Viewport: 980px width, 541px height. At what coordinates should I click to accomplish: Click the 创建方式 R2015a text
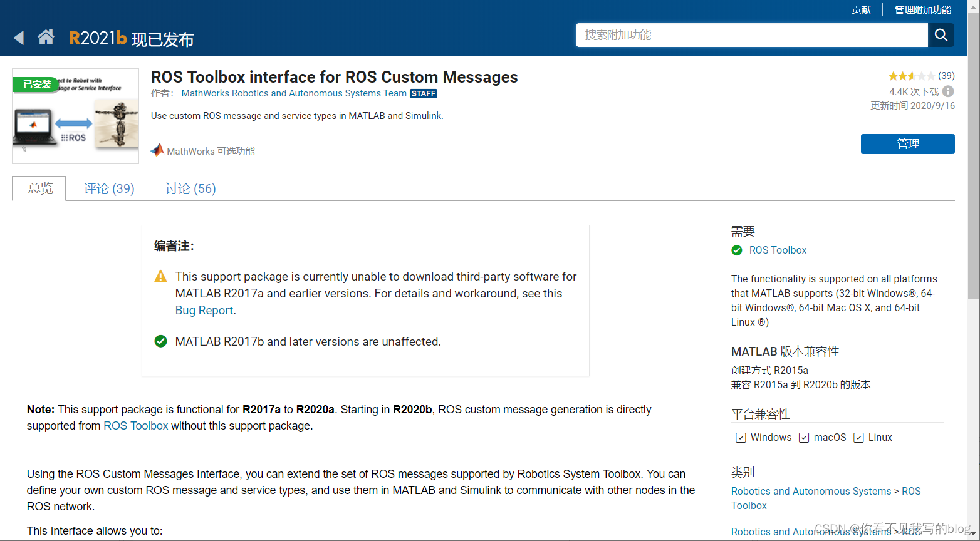tap(769, 370)
